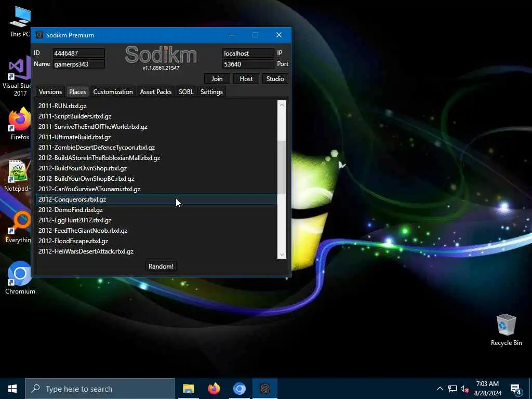Screen dimensions: 532x399
Task: Open Firefox from the taskbar
Action: coord(214,389)
